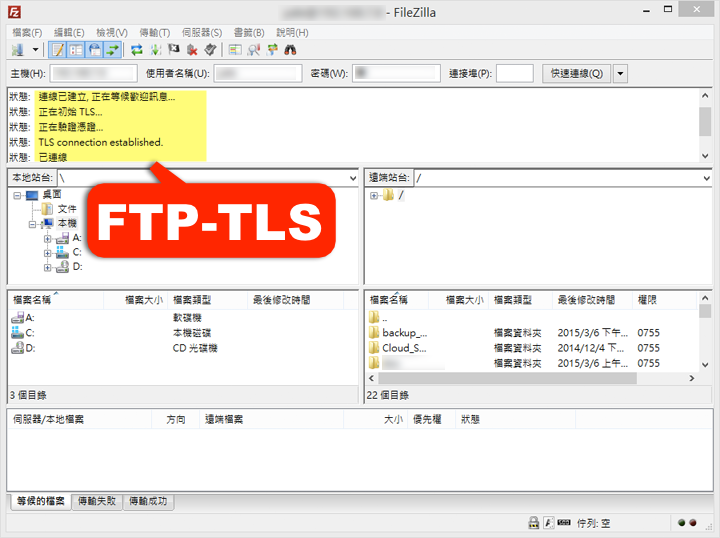Viewport: 720px width, 538px height.
Task: Click the remote file list horizontal scrollbar
Action: [507, 378]
